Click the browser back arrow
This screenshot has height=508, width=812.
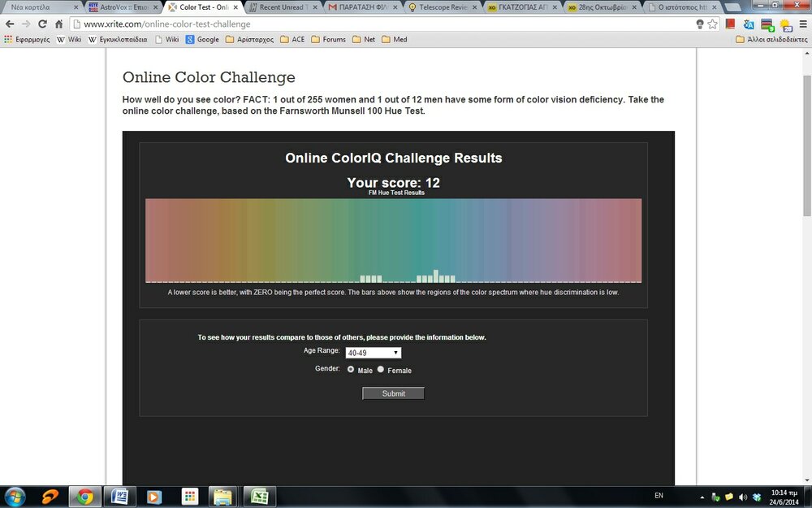point(10,24)
